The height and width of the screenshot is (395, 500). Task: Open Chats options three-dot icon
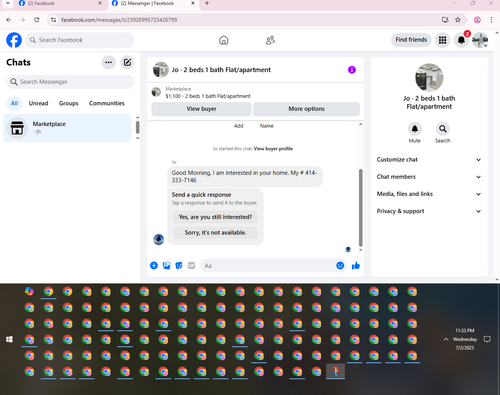pos(108,62)
